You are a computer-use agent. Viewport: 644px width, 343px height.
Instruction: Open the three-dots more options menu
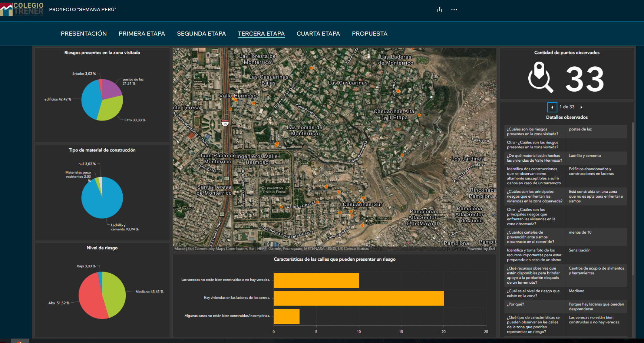point(454,10)
